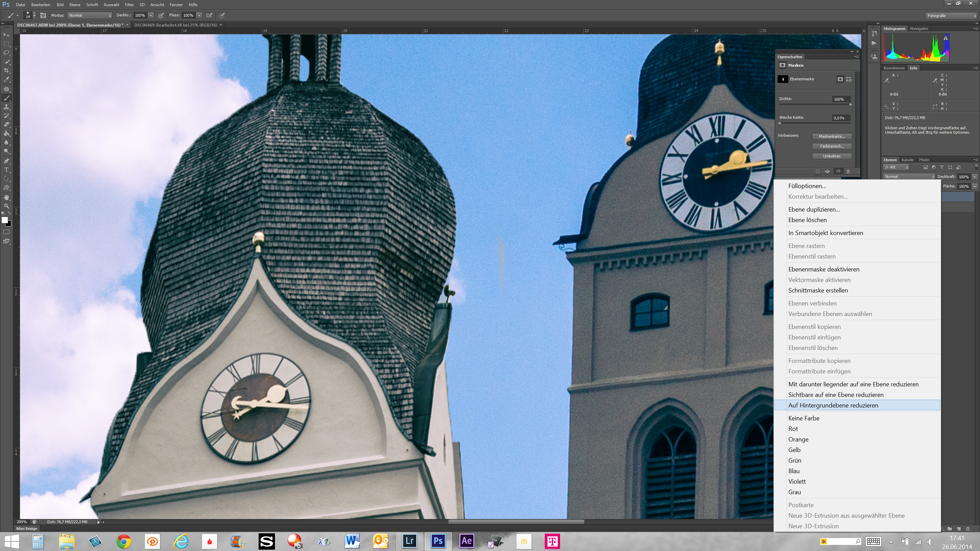Delete mask with Eigenschaften trash icon

coord(848,171)
